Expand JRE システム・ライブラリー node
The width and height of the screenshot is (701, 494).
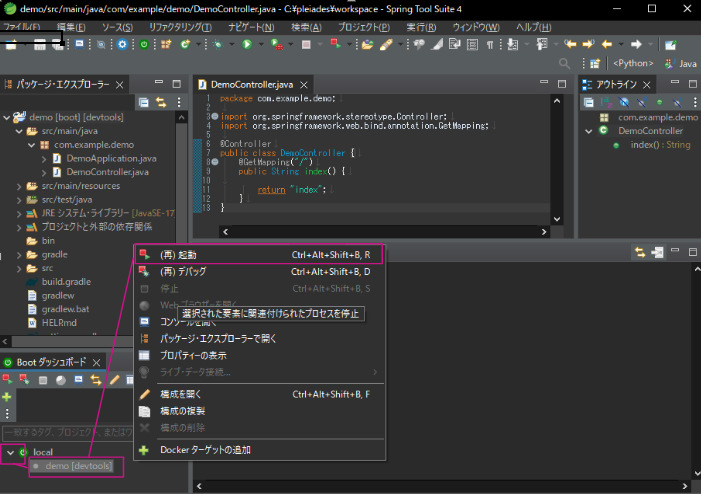click(19, 214)
